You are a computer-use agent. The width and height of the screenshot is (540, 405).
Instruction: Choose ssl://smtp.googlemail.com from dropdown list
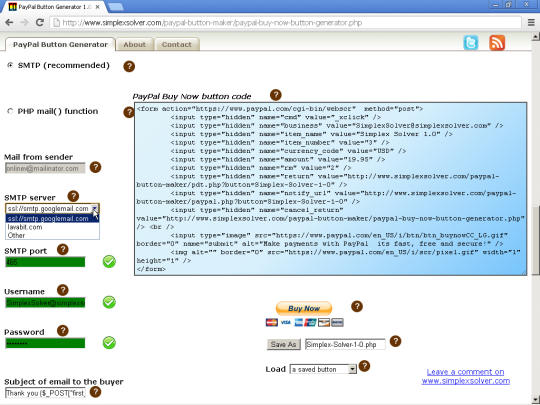(x=52, y=219)
